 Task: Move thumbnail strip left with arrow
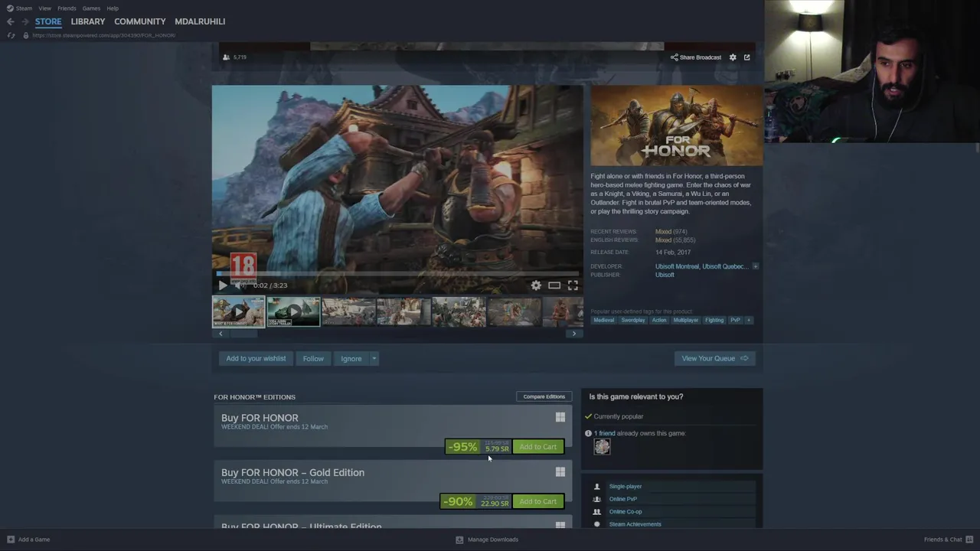[x=220, y=334]
